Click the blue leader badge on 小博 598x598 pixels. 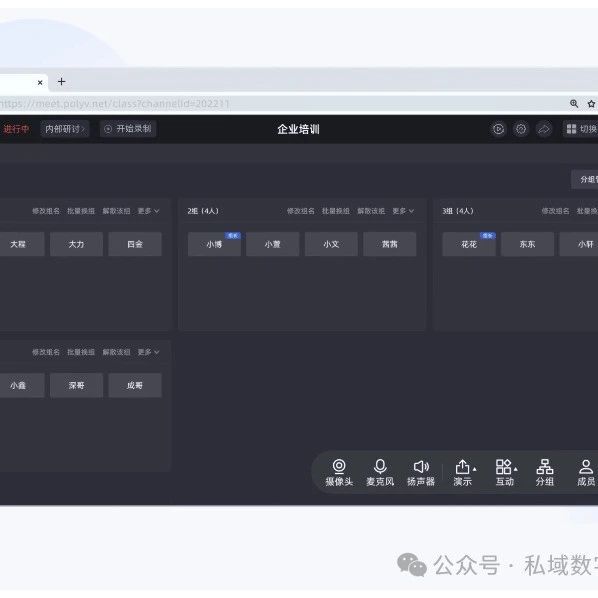click(x=233, y=236)
